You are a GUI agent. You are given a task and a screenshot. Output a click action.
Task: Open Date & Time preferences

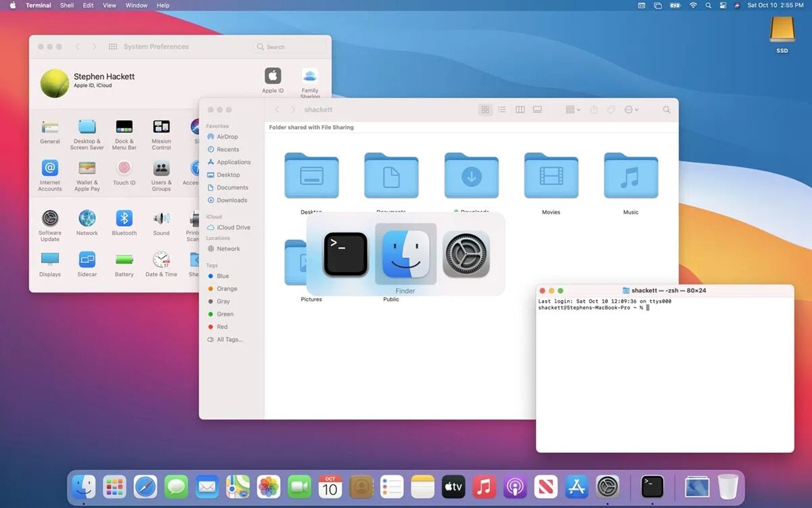pos(161,264)
